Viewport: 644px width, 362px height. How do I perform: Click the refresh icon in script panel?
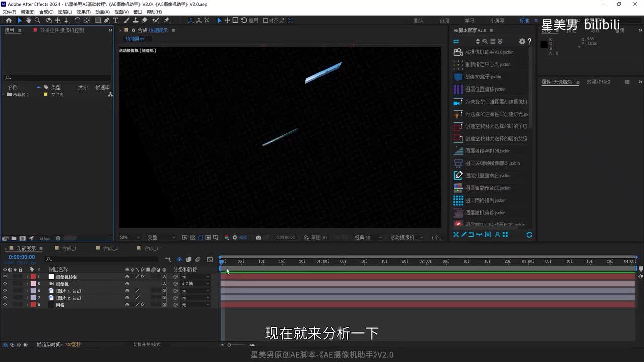click(529, 235)
